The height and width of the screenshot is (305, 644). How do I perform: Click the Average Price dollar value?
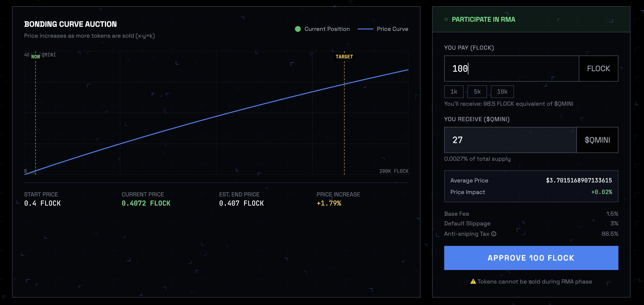(579, 180)
